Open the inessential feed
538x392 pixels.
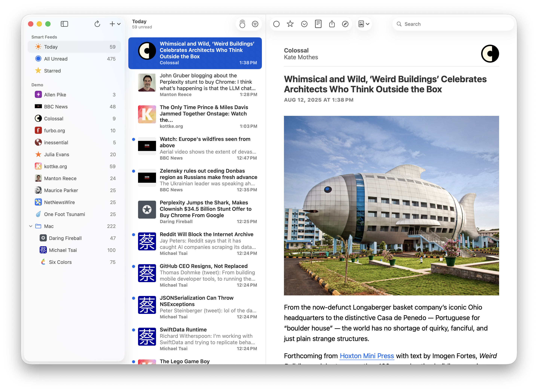pos(74,142)
